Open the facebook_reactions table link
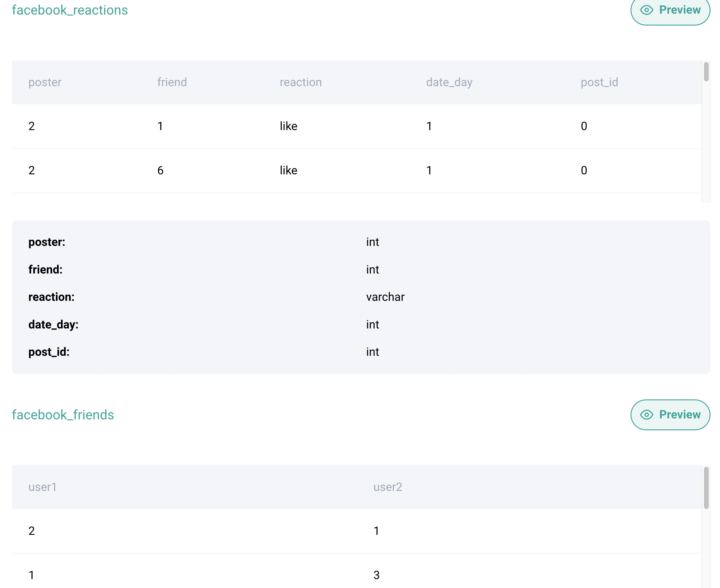Viewport: 720px width, 588px height. (70, 10)
